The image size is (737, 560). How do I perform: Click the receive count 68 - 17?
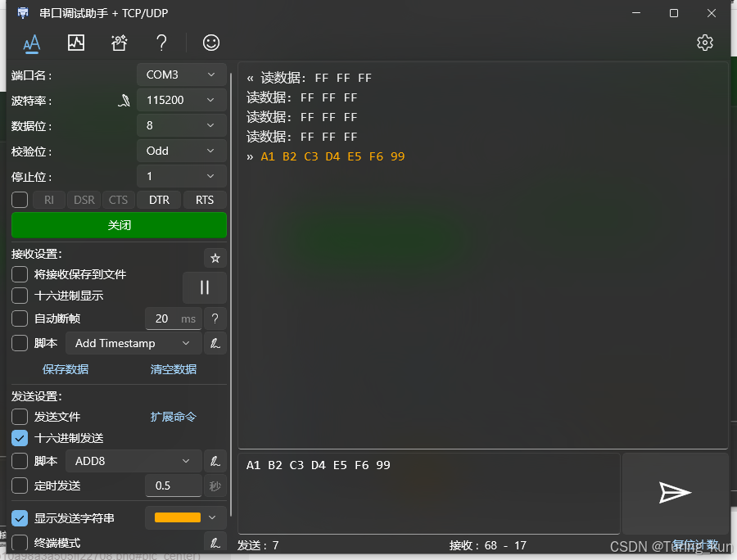point(488,545)
